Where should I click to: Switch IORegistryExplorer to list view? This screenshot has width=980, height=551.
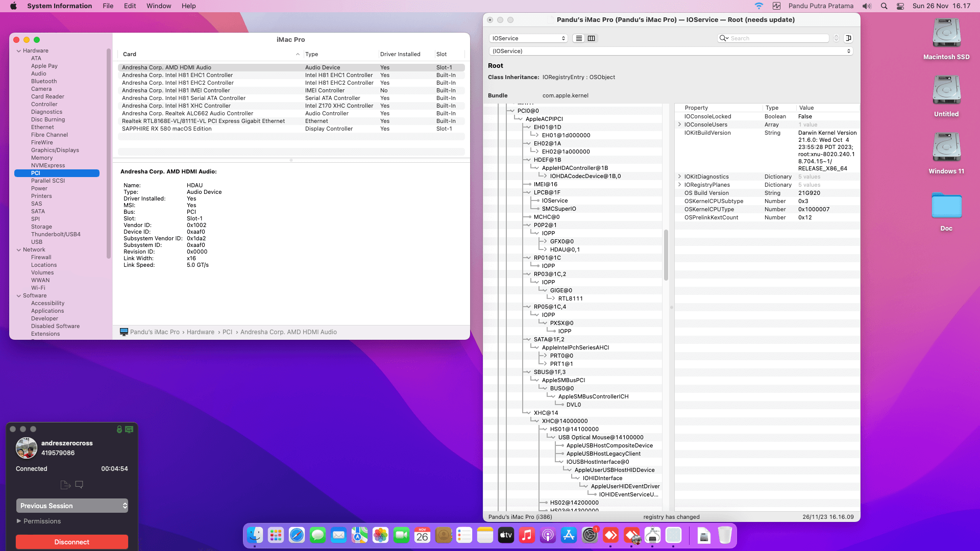[579, 38]
